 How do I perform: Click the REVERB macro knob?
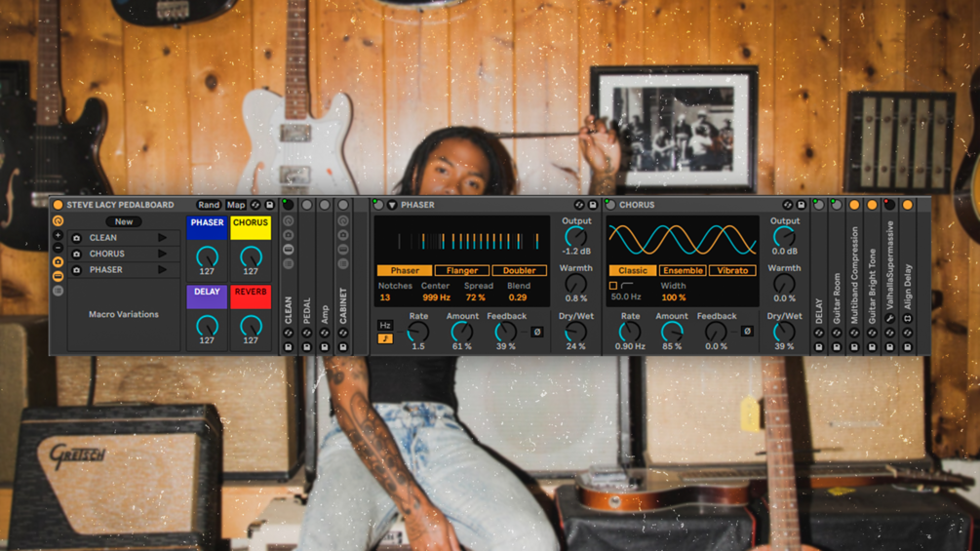(x=251, y=326)
